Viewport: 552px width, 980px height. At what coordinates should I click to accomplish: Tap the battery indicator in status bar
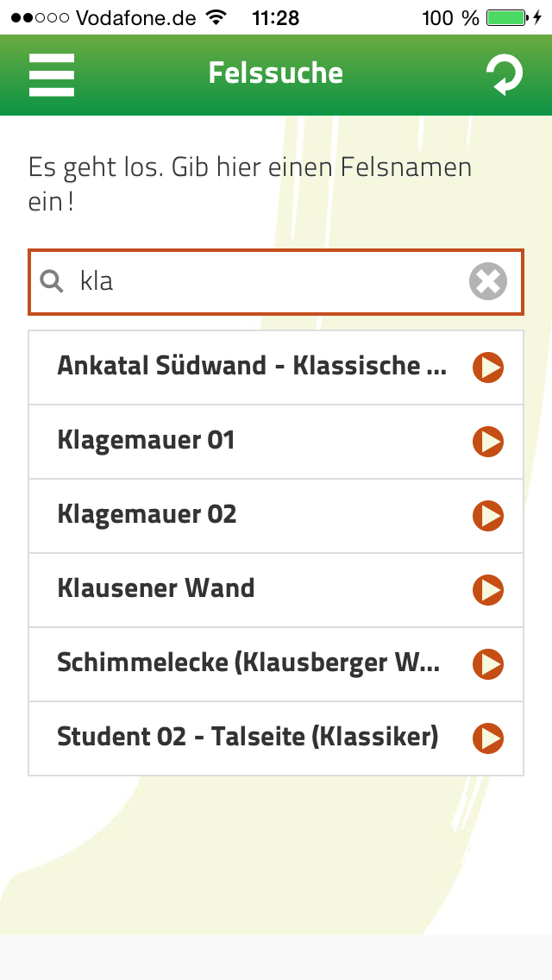pyautogui.click(x=506, y=18)
